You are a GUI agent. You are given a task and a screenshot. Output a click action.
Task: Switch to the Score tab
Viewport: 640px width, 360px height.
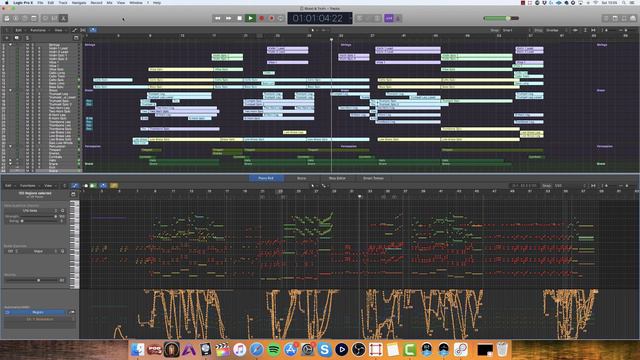(x=302, y=178)
